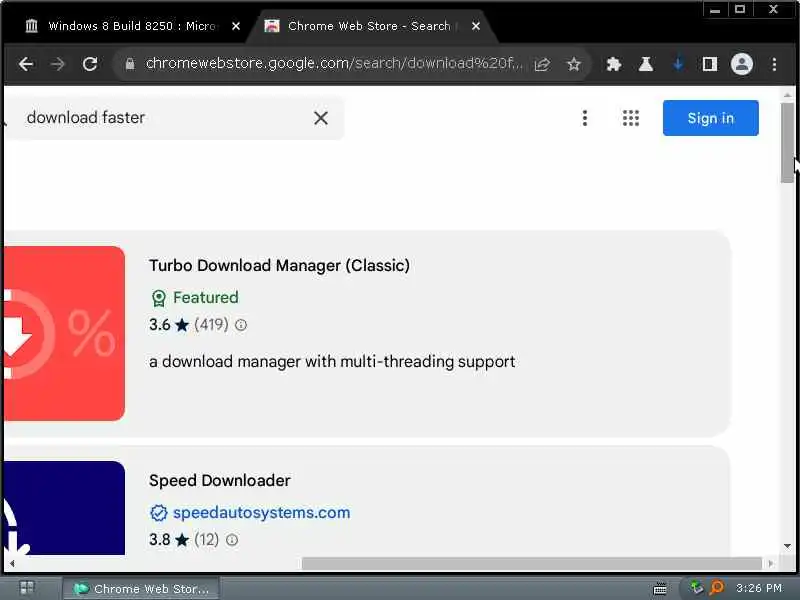Open the taskbar start menu icon
Screen dimensions: 800x600
click(x=27, y=588)
